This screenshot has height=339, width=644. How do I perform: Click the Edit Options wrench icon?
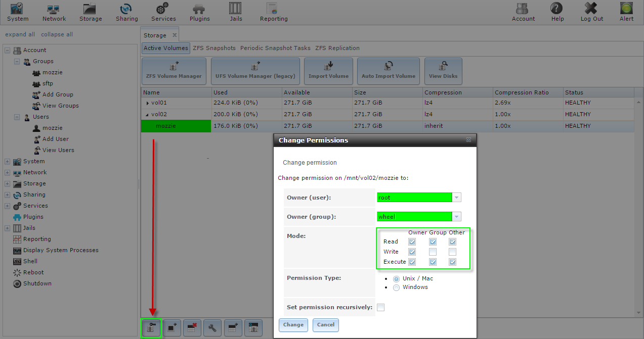212,328
